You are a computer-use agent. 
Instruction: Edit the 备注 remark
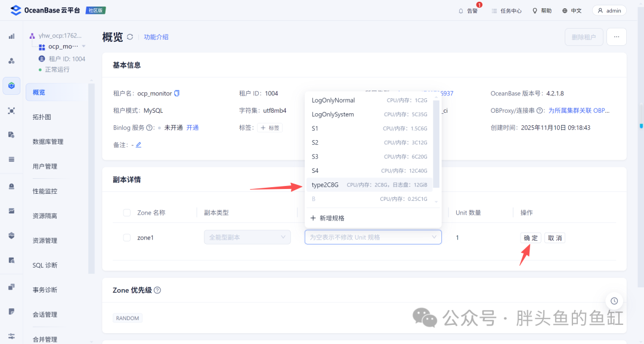point(138,145)
